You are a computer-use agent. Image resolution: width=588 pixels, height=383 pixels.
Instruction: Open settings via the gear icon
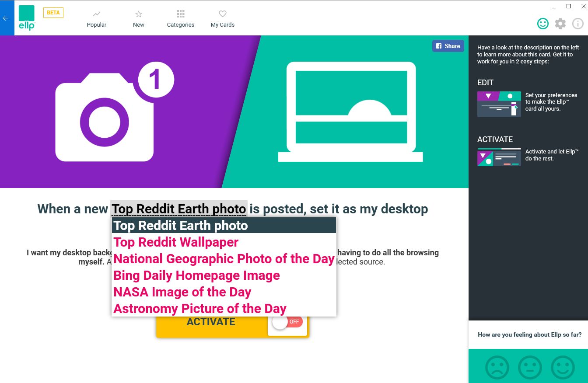(x=560, y=24)
